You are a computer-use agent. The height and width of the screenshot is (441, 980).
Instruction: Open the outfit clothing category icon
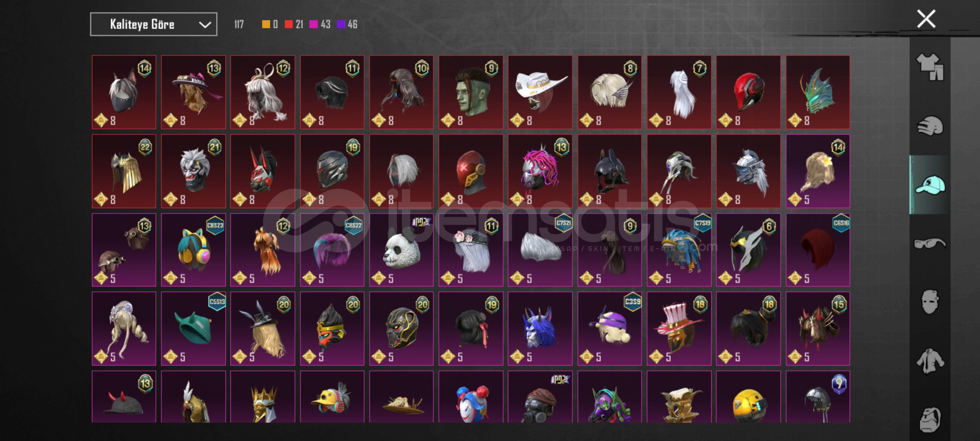[x=930, y=67]
